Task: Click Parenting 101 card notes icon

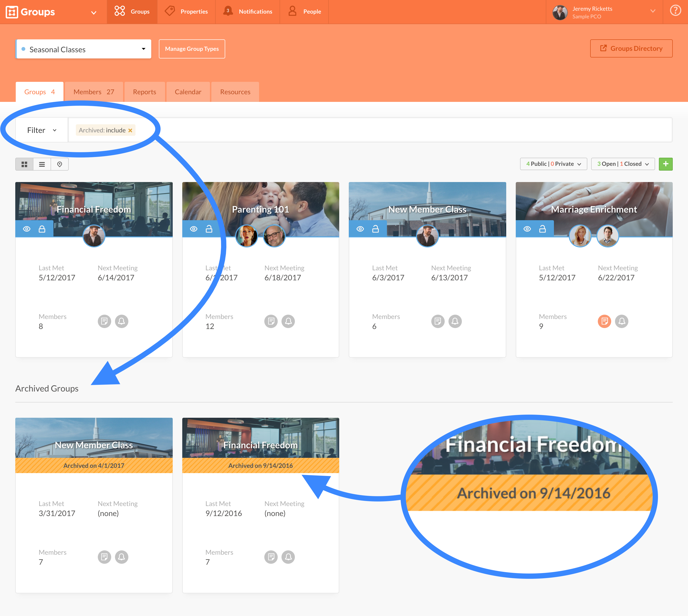Action: [271, 321]
